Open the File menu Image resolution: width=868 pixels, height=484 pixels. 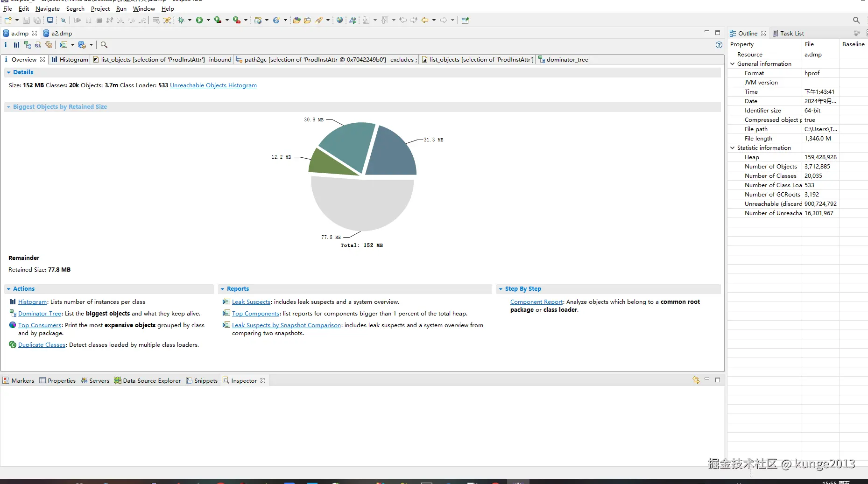point(7,8)
